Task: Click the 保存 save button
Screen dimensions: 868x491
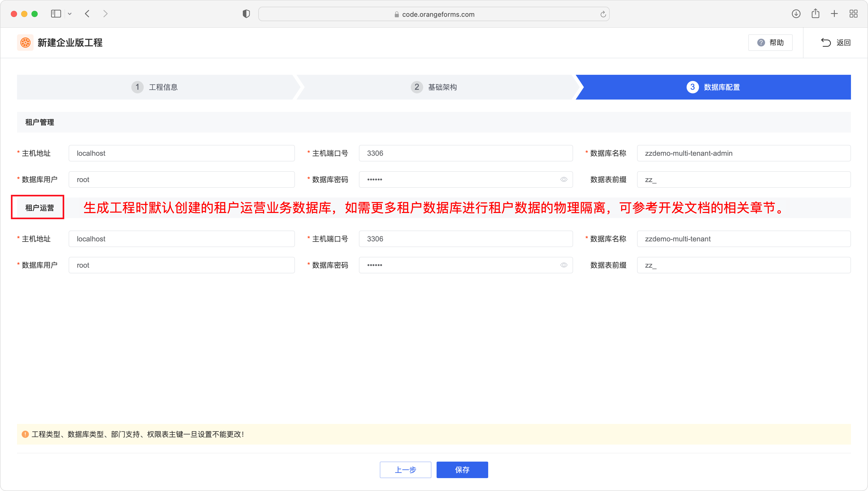Action: 462,470
